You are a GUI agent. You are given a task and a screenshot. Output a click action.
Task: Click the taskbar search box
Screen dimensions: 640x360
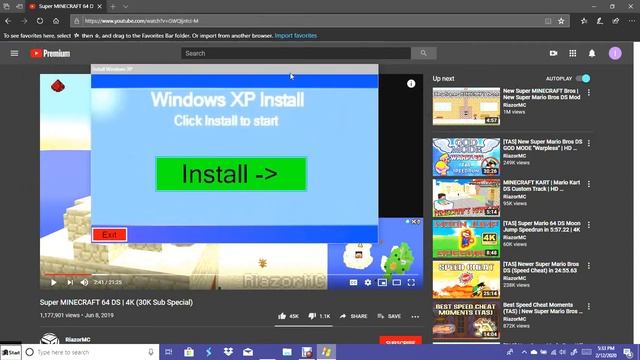90,352
